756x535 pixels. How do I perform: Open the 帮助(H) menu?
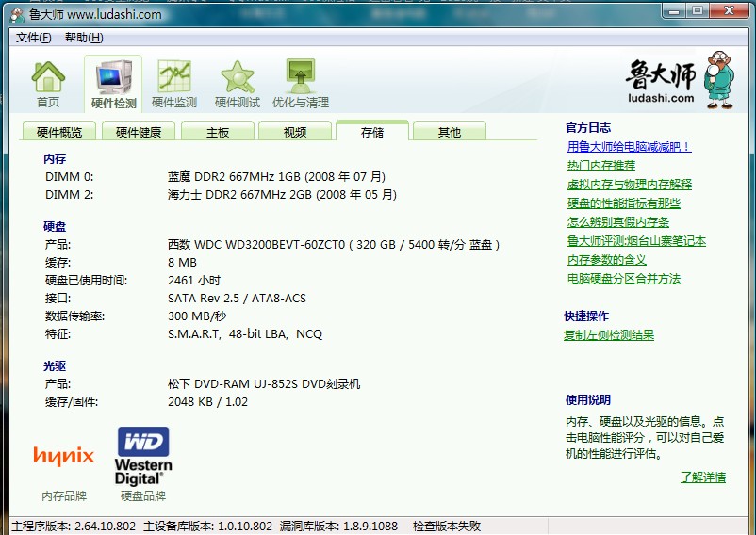coord(84,38)
